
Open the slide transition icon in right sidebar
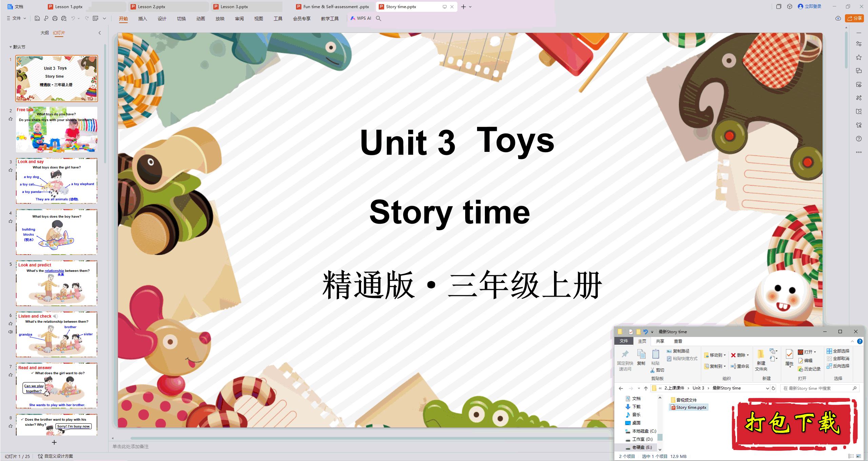click(x=859, y=71)
